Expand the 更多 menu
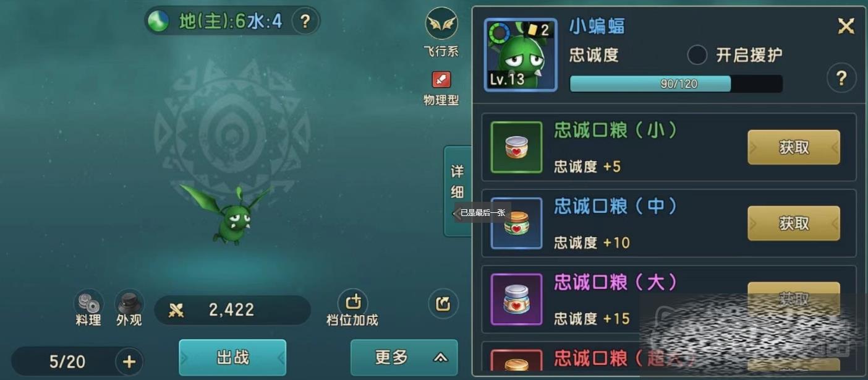 (x=404, y=358)
